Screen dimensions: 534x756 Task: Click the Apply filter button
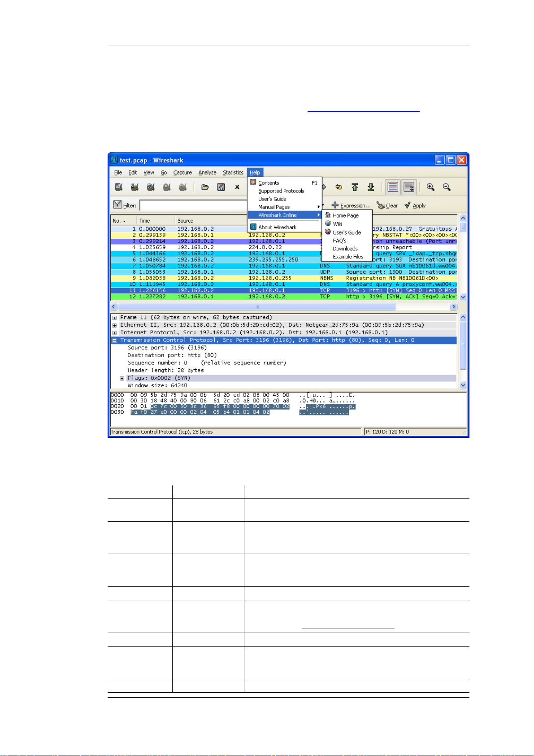tap(415, 205)
